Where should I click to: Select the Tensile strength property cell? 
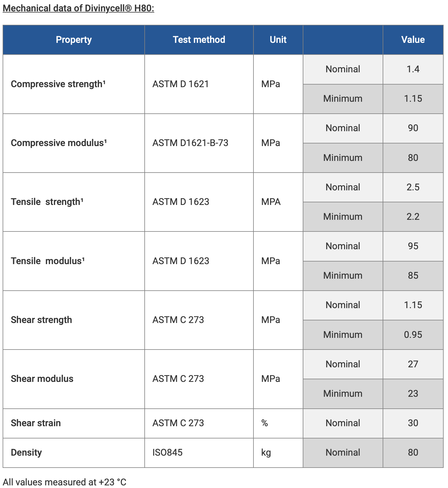coord(47,202)
